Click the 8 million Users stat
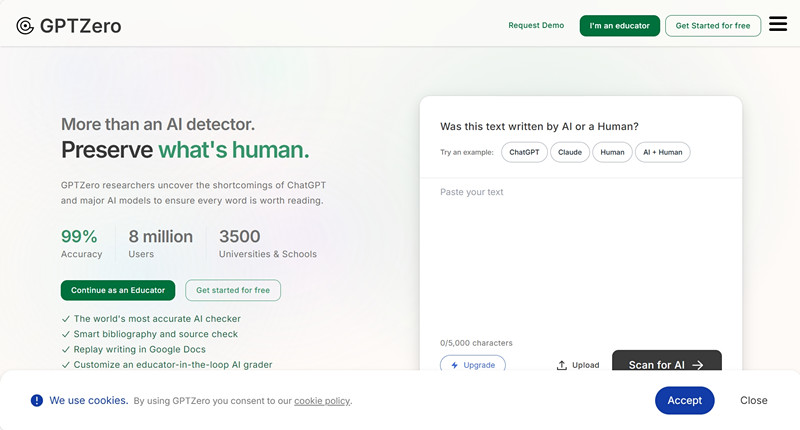This screenshot has width=800, height=430. pyautogui.click(x=161, y=243)
